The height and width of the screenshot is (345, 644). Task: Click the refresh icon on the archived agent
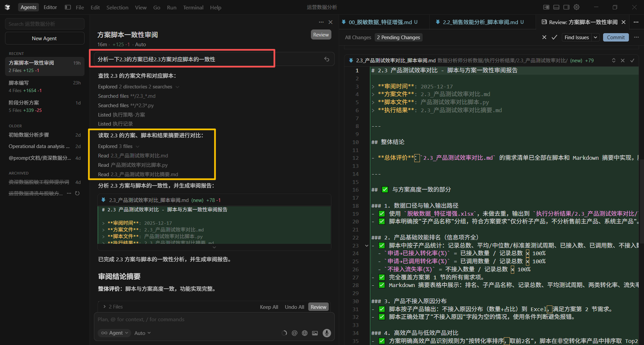click(x=77, y=193)
